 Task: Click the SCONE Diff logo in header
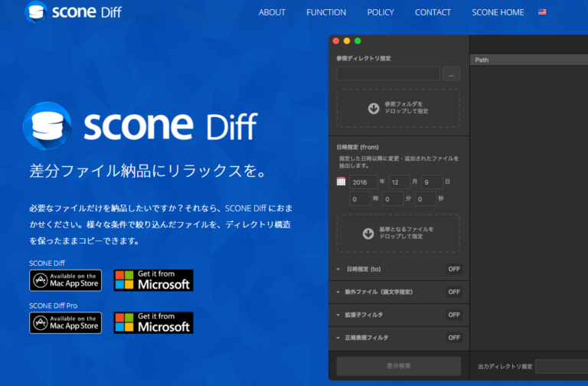pyautogui.click(x=73, y=12)
